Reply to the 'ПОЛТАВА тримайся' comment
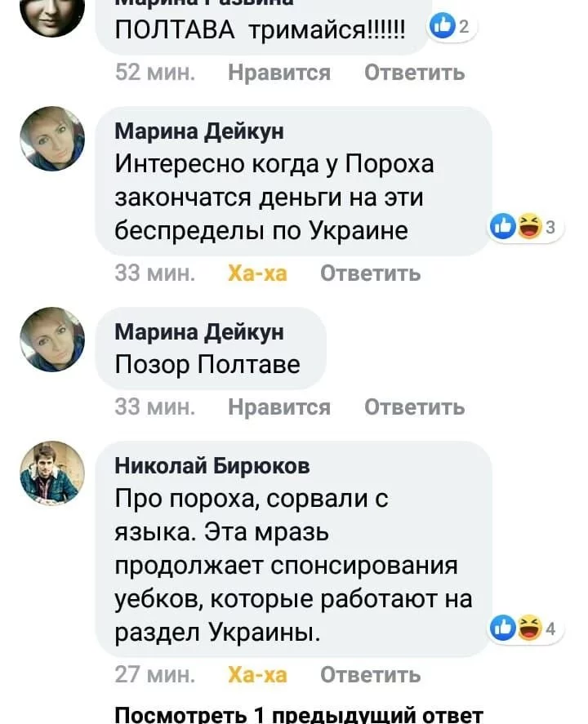 414,73
